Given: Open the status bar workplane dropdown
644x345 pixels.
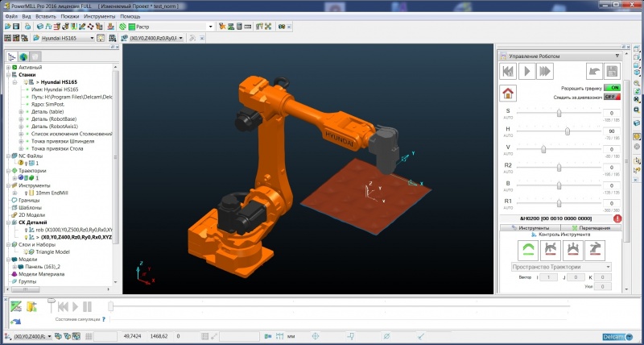Looking at the screenshot, I should (x=50, y=336).
